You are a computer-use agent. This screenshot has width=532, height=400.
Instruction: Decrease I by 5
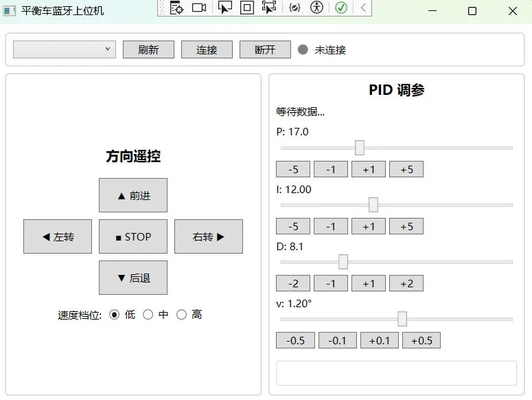pyautogui.click(x=293, y=226)
